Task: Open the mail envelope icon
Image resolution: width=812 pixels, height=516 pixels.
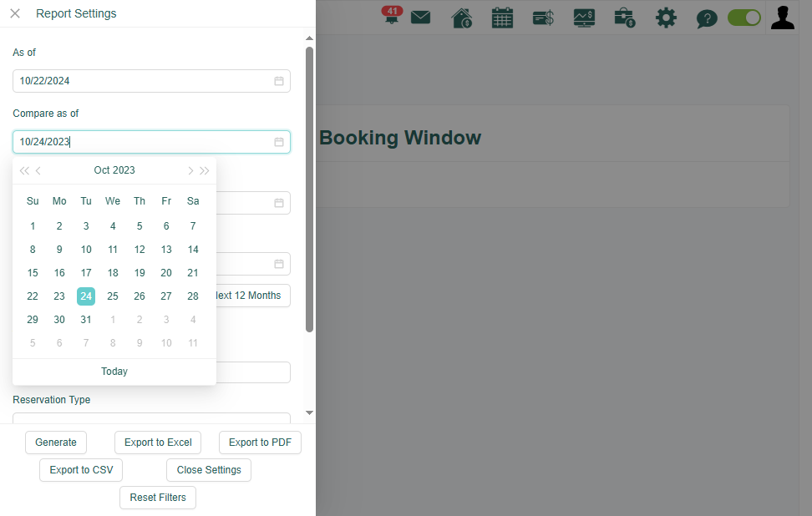Action: 420,18
